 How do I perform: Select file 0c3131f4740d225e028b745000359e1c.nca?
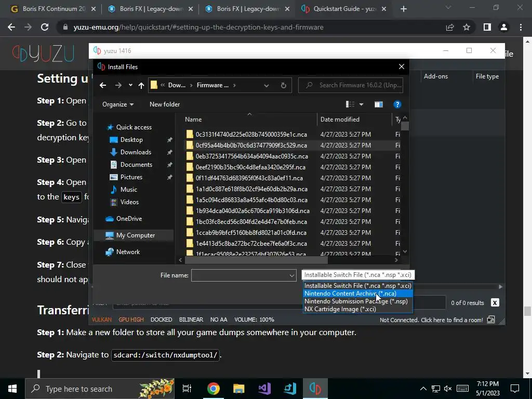251,135
